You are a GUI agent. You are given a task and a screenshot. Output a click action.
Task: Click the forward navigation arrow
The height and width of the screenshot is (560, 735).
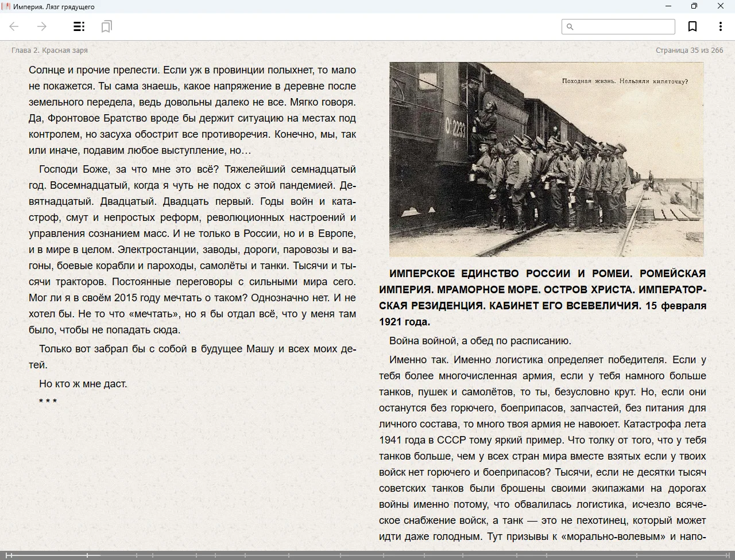42,26
